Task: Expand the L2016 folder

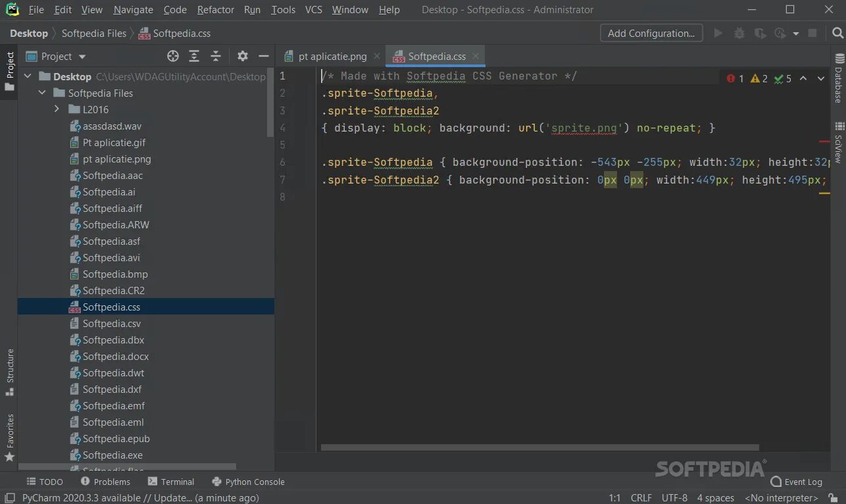Action: 57,109
